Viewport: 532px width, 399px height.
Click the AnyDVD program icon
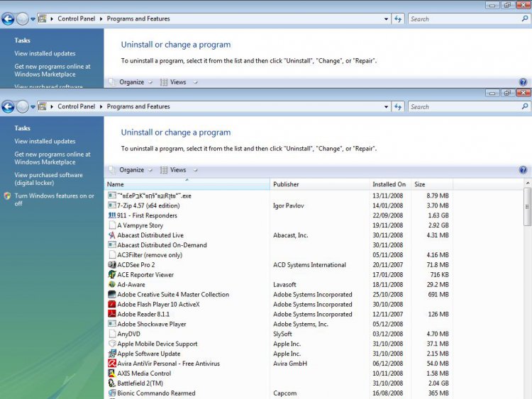(111, 334)
